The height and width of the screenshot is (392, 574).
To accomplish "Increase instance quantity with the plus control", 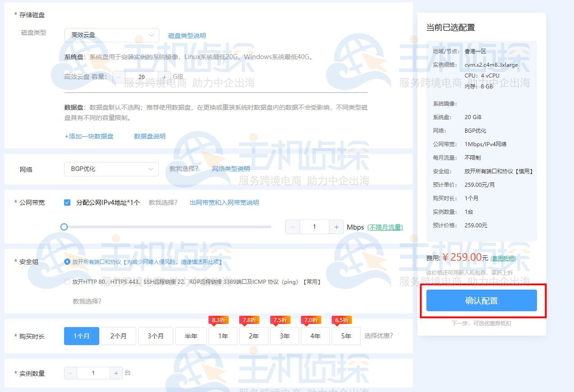I will 116,373.
